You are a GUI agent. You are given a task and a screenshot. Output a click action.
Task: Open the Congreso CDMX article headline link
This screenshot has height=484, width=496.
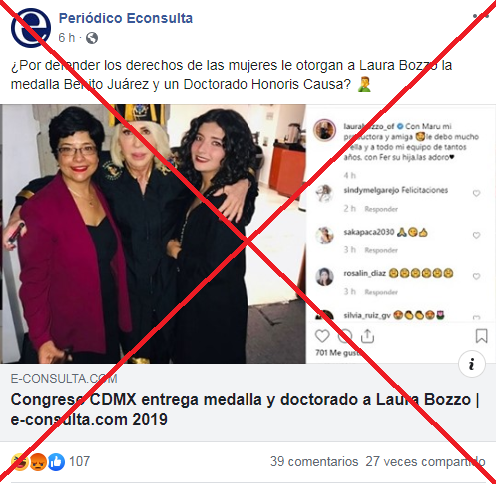coord(245,409)
